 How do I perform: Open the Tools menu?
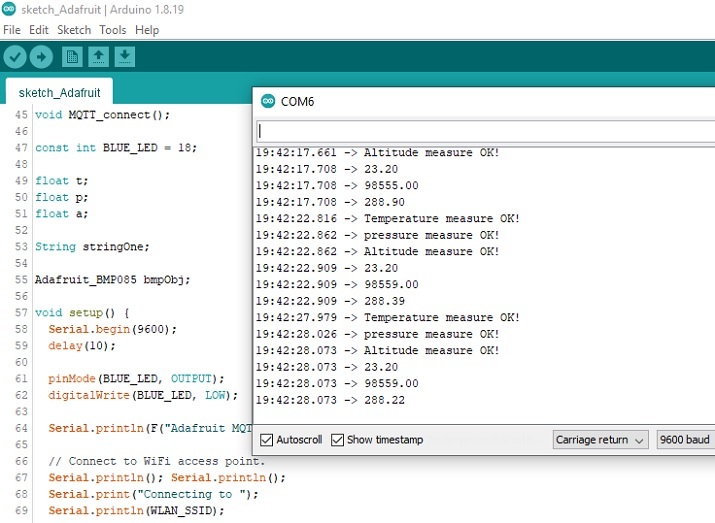point(113,30)
